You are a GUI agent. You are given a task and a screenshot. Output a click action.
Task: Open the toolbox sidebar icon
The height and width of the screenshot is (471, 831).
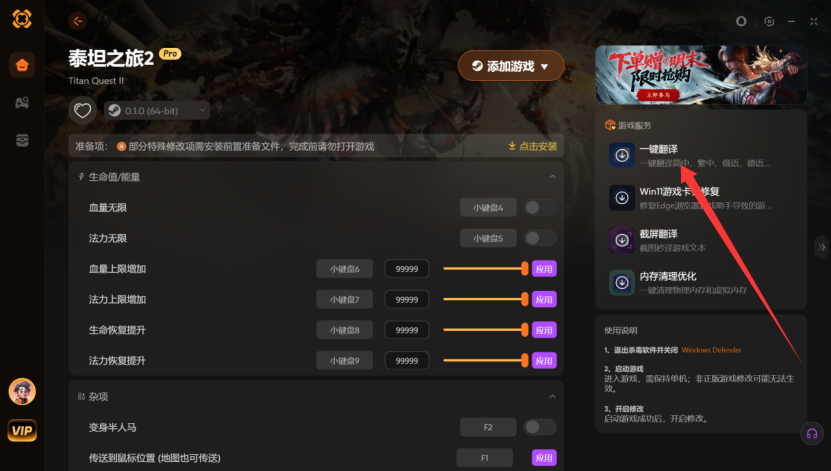pos(22,140)
